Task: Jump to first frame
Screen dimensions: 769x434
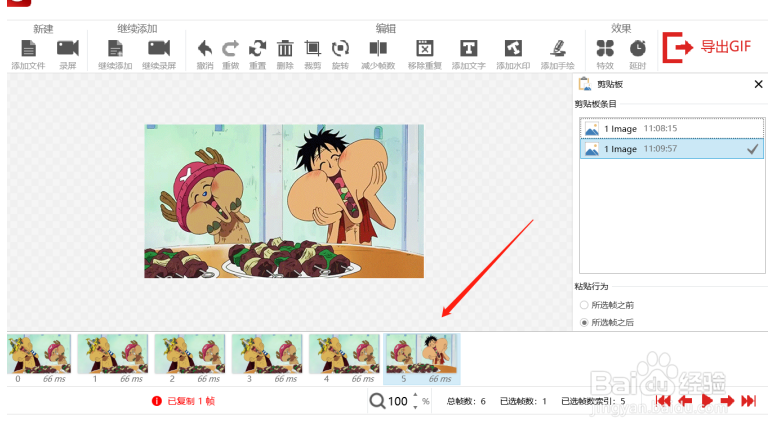Action: 663,401
